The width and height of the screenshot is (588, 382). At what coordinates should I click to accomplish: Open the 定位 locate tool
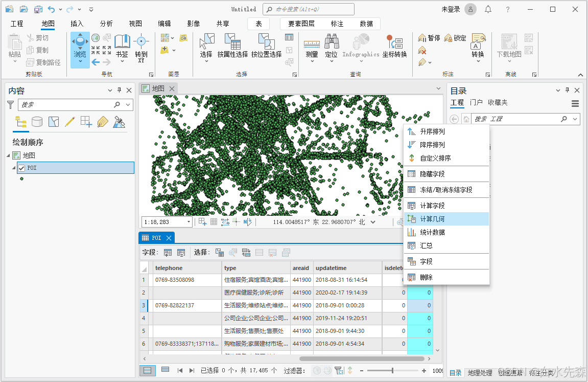pyautogui.click(x=331, y=48)
